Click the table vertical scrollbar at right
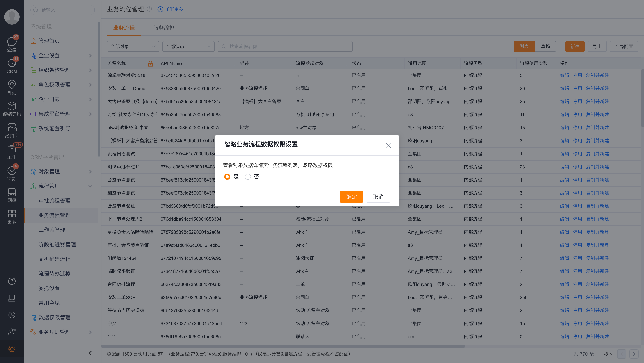The width and height of the screenshot is (644, 363). click(x=642, y=98)
